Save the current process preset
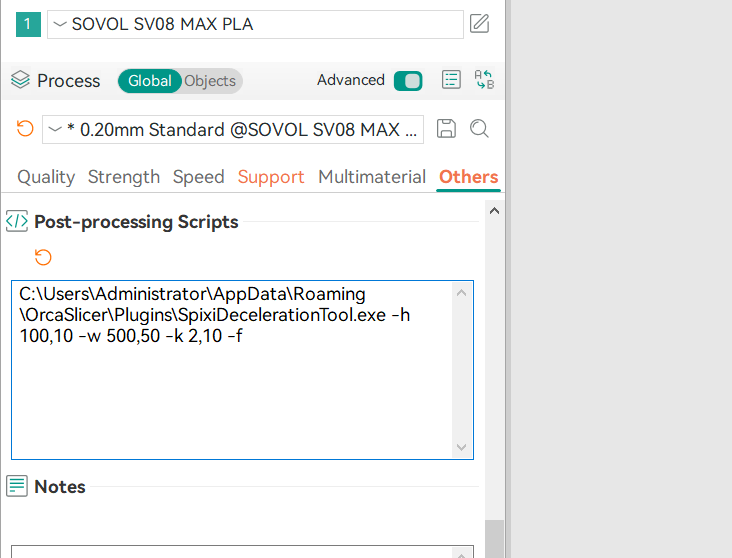This screenshot has width=732, height=558. pos(446,128)
